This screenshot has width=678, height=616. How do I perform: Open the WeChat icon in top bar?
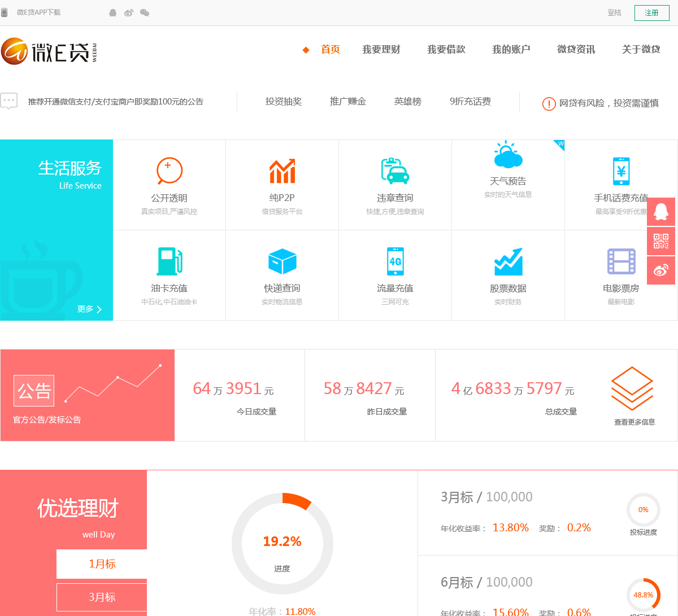pyautogui.click(x=145, y=12)
